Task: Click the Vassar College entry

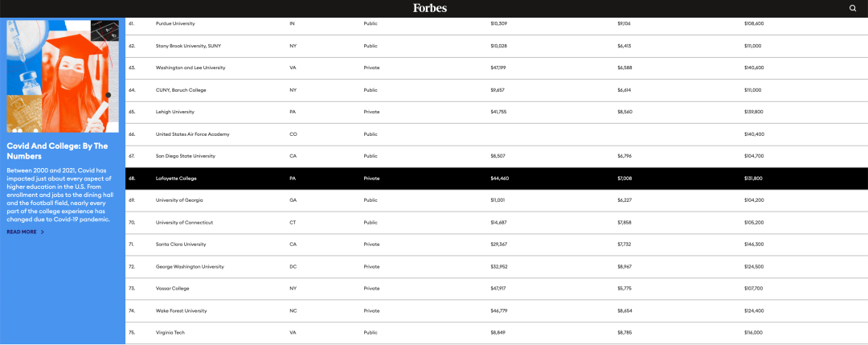Action: tap(173, 288)
